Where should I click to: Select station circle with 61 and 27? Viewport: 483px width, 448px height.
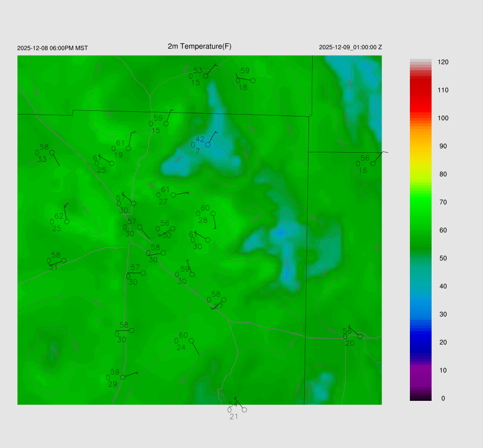click(173, 195)
